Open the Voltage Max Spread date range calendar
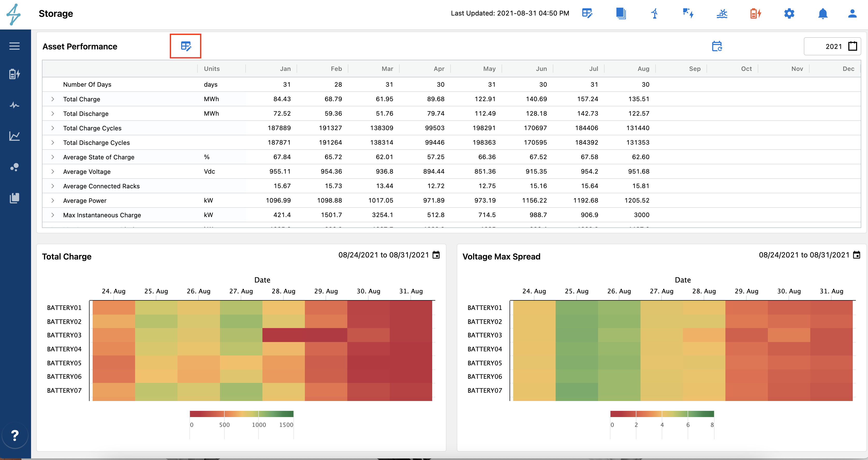The height and width of the screenshot is (460, 868). click(x=857, y=255)
